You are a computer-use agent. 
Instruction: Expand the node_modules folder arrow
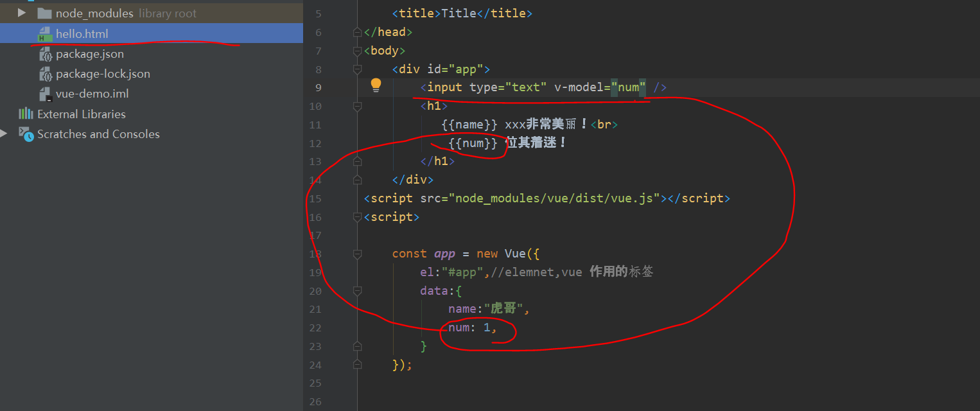coord(22,13)
